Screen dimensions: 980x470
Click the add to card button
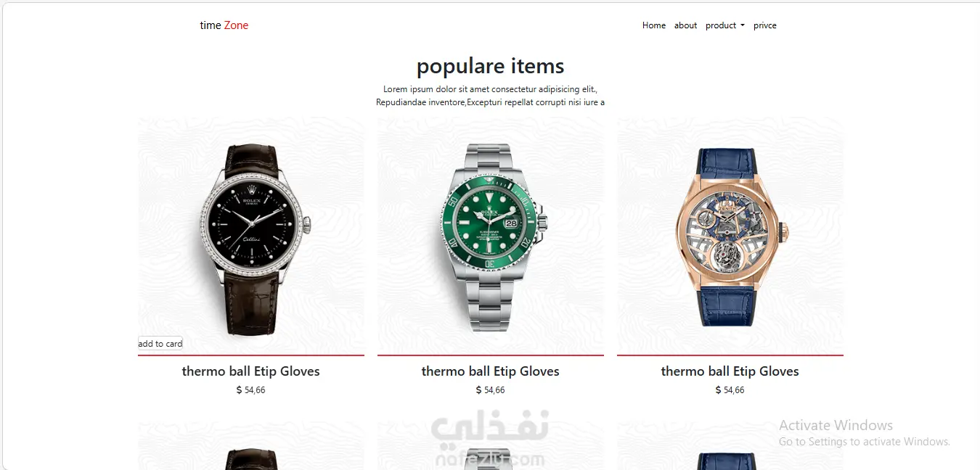[x=160, y=344]
